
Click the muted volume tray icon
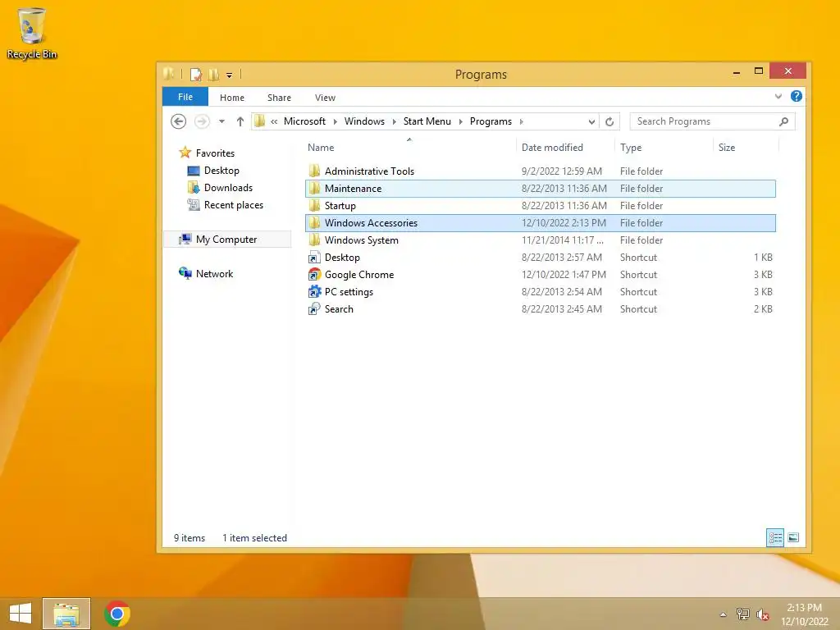click(x=762, y=614)
